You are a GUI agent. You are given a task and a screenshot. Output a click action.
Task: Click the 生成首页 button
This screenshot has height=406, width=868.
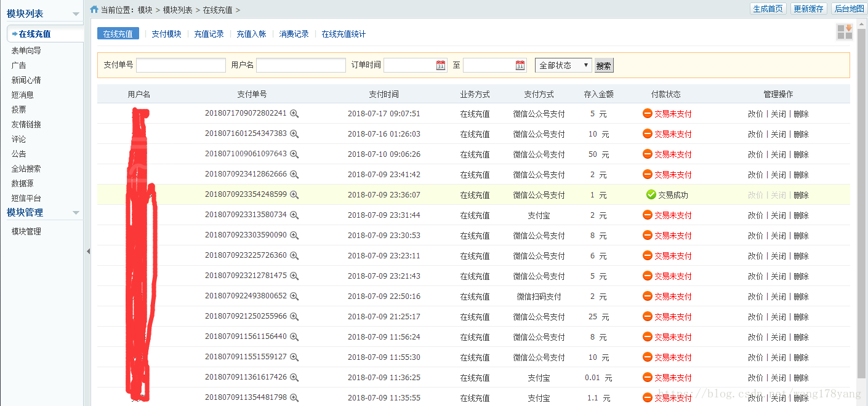[x=768, y=9]
